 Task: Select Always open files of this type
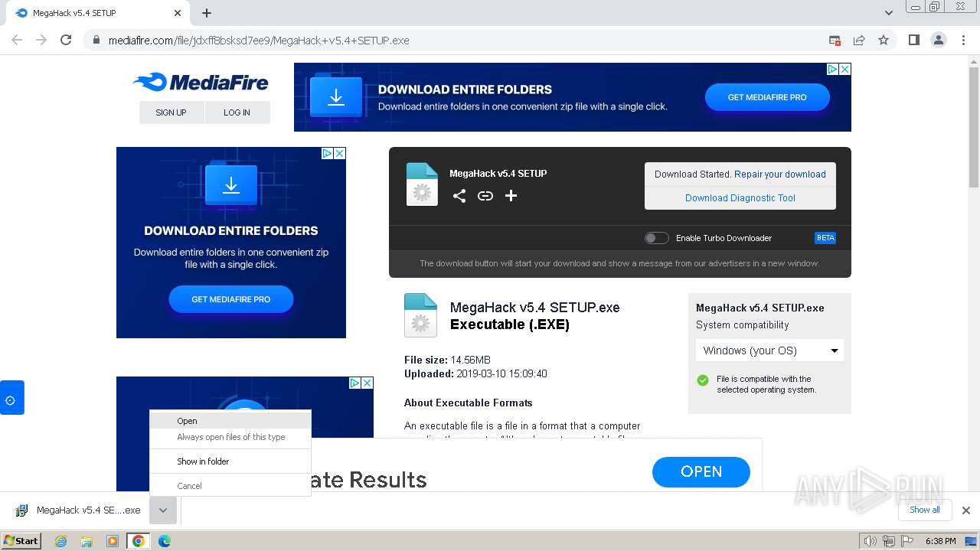(x=230, y=437)
